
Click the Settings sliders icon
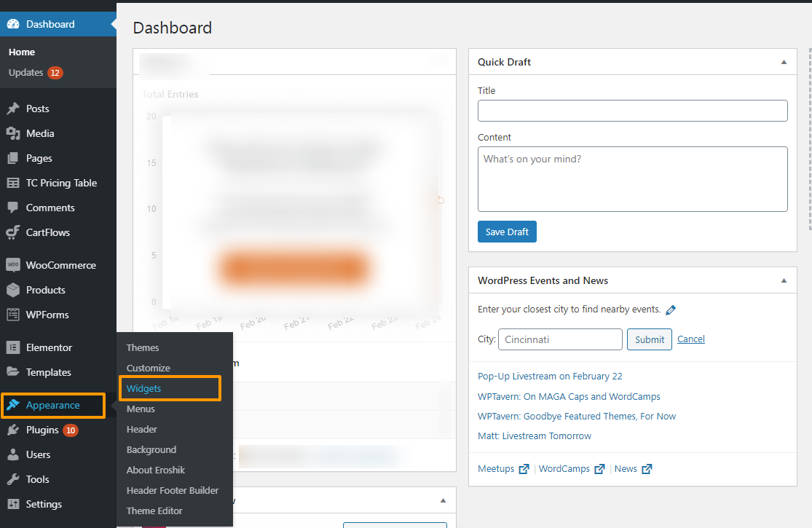13,504
